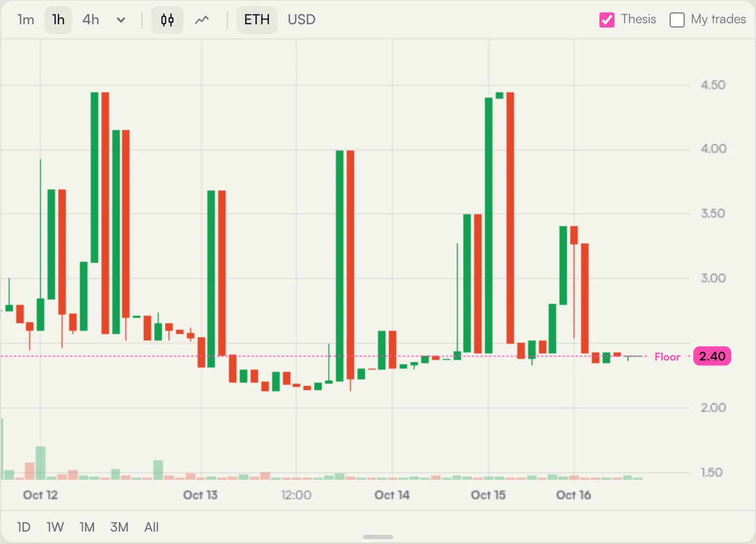This screenshot has width=756, height=544.
Task: Set chart range to 3M
Action: 119,527
